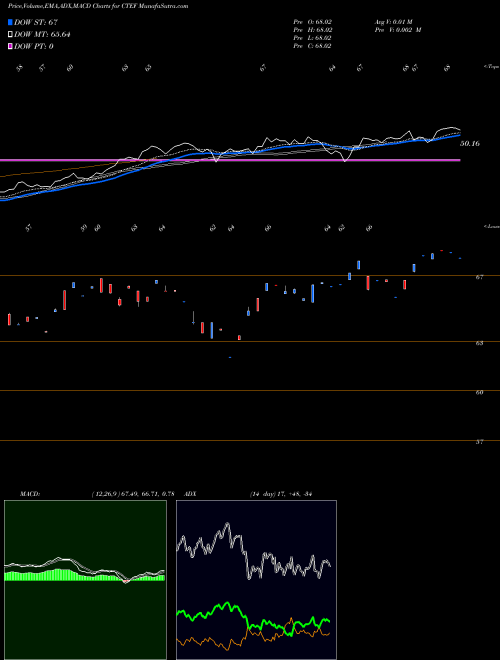Click the green MACD histogram panel

(x=85, y=580)
